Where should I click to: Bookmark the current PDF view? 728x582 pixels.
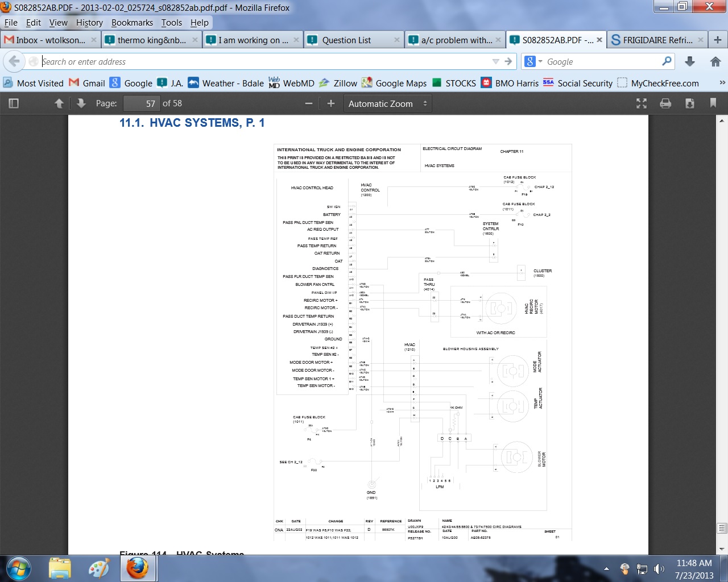click(713, 103)
